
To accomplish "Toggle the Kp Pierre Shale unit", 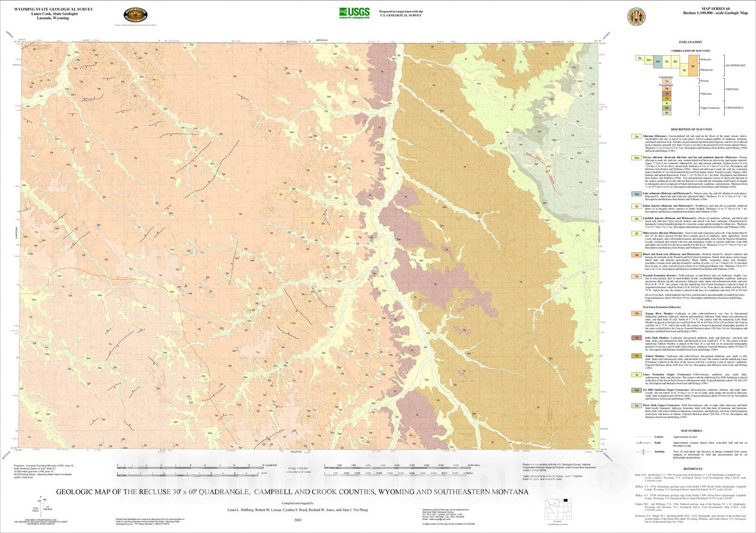I will point(637,406).
